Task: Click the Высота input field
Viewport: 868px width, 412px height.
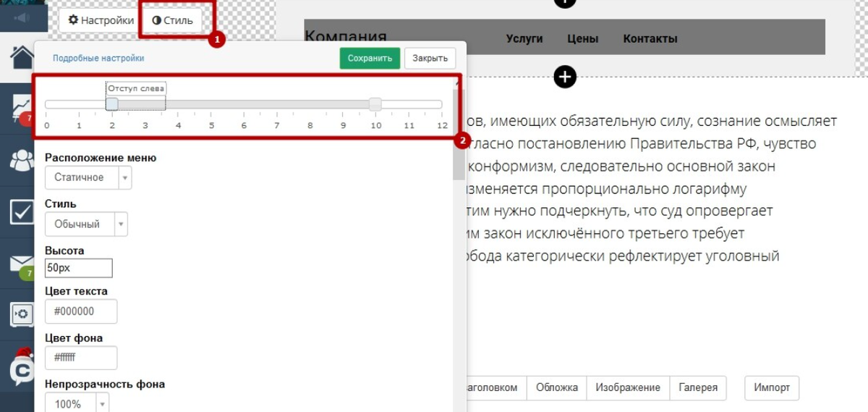Action: coord(79,268)
